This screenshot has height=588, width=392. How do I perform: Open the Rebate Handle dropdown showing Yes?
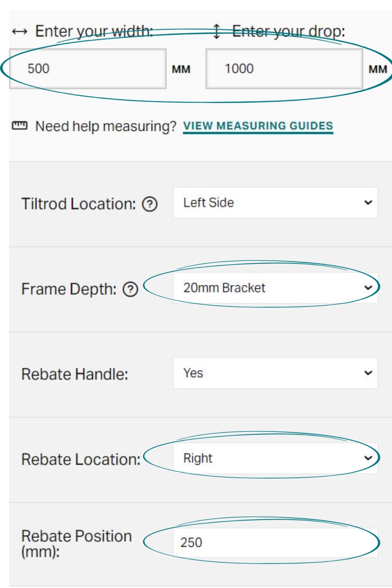[x=276, y=373]
